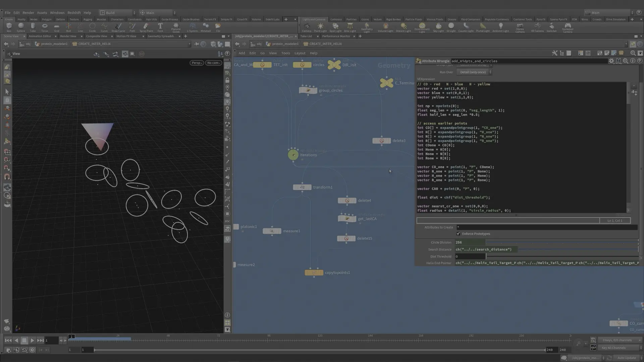Select the Font shelf tool
644x362 pixels.
click(x=160, y=27)
